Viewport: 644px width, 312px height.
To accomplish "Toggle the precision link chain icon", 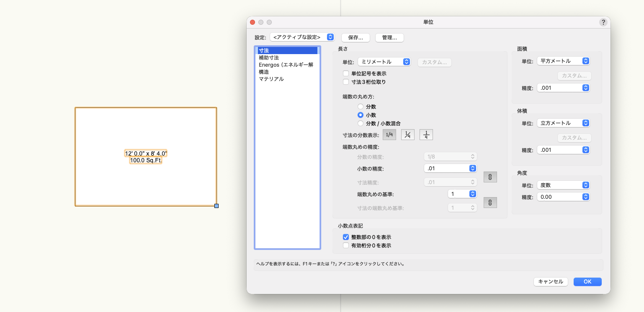I will click(x=490, y=177).
